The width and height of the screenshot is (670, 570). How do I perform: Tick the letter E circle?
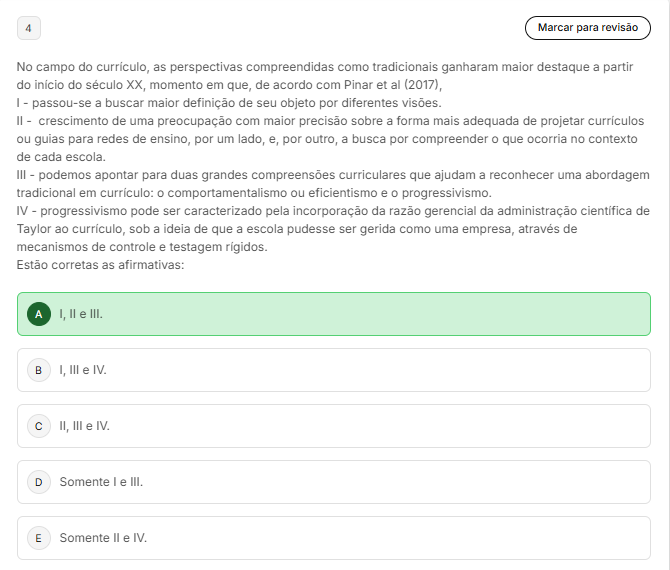tap(39, 538)
